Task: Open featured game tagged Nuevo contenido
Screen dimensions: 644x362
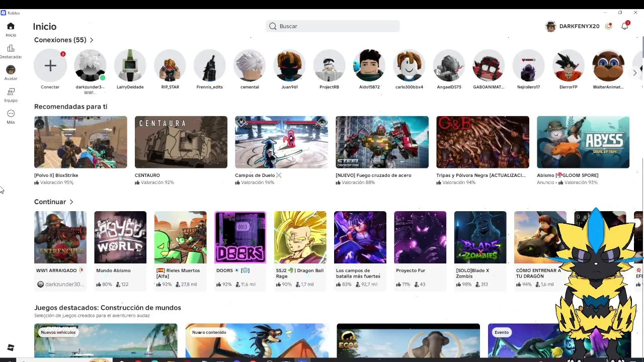Action: tap(257, 340)
